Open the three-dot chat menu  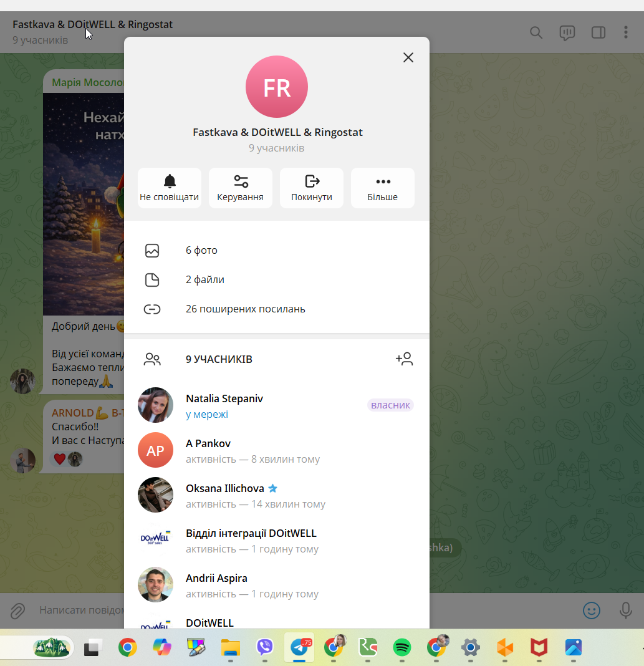pos(626,32)
